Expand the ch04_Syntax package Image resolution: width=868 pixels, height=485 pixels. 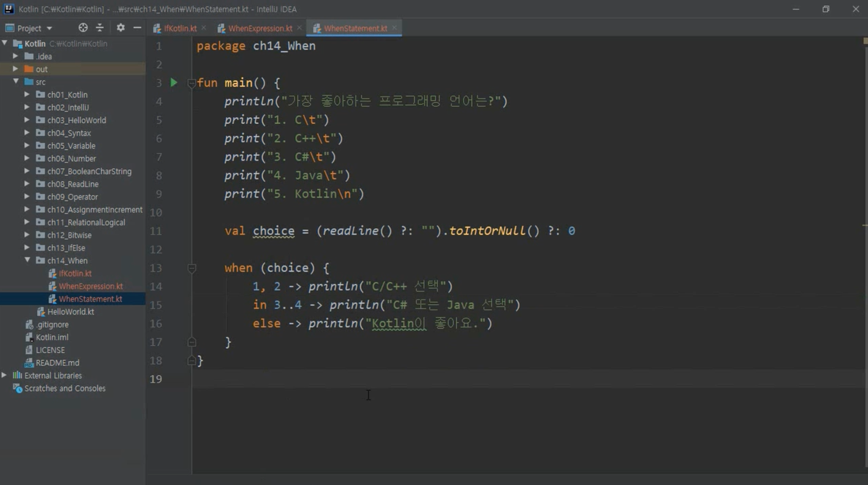click(x=27, y=133)
